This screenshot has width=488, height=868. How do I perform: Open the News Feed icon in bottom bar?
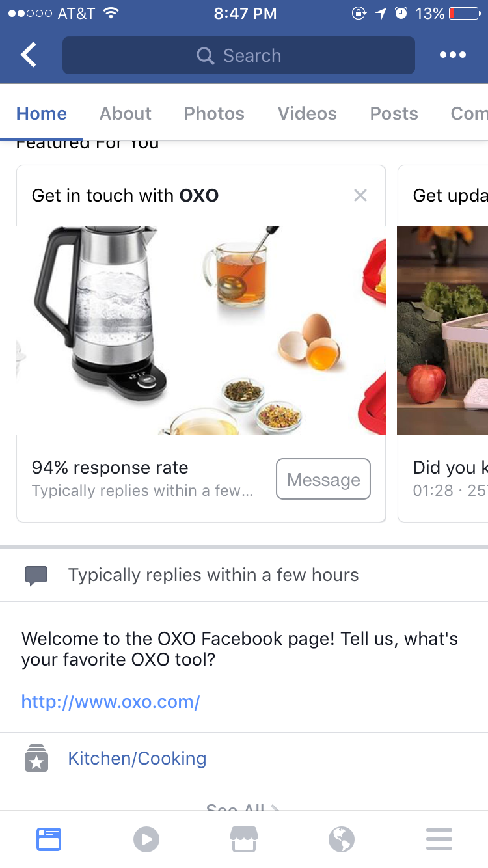point(49,839)
